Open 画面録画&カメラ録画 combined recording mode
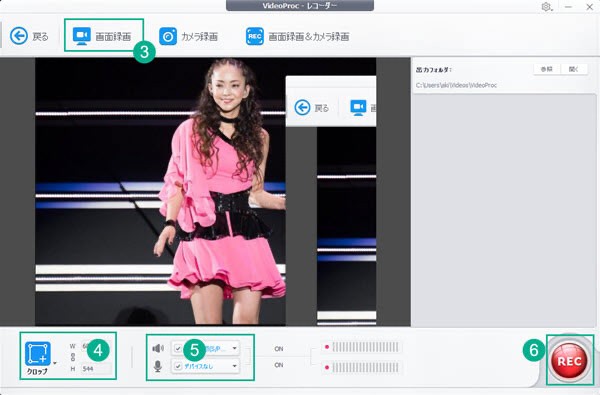This screenshot has width=600, height=395. [x=297, y=36]
